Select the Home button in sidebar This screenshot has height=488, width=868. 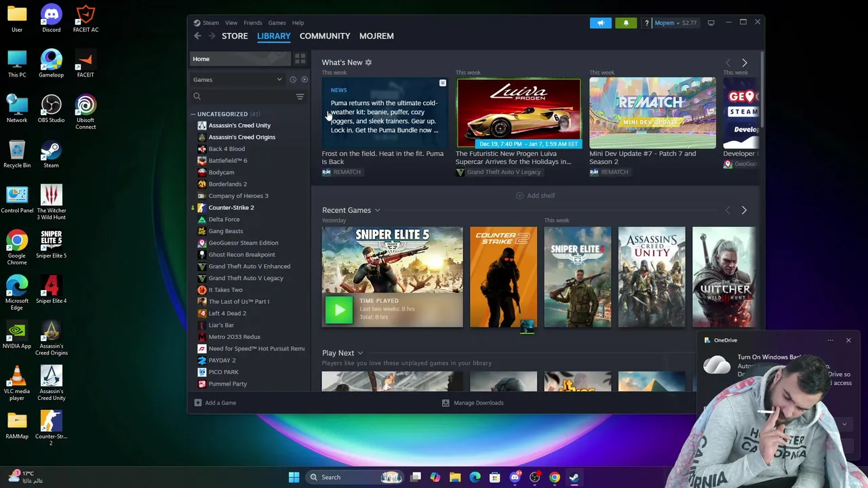click(x=240, y=59)
